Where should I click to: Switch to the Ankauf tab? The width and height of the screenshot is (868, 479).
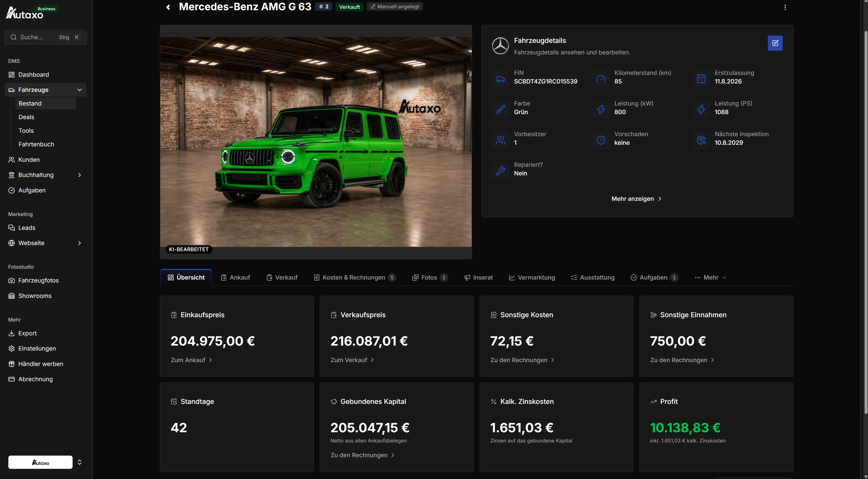[x=235, y=278]
